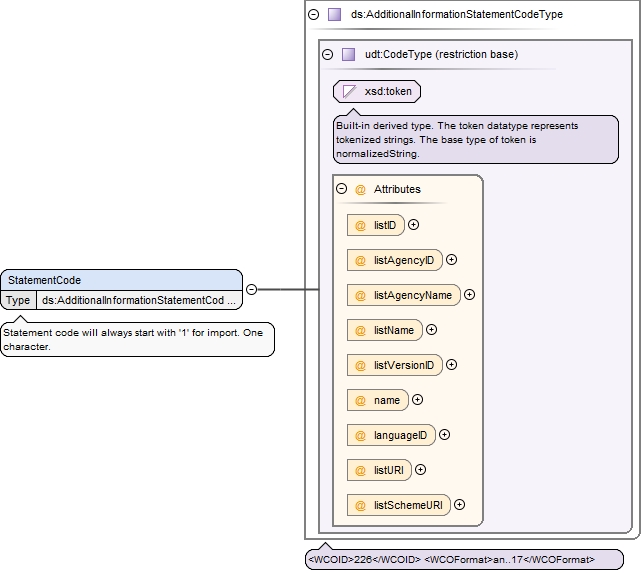Screen dimensions: 642x573
Task: Click the xsd:token simple type icon
Action: pos(349,91)
